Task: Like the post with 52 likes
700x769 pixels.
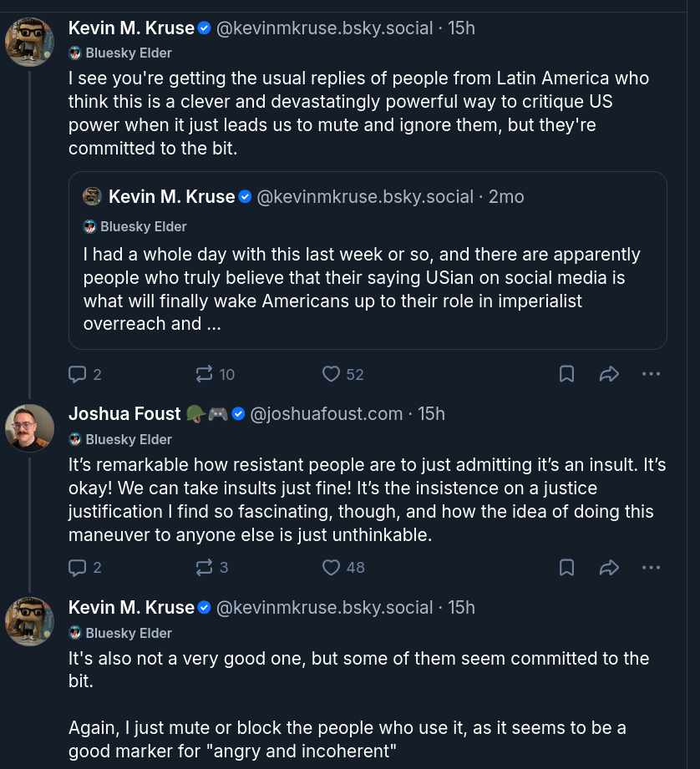Action: (x=332, y=374)
